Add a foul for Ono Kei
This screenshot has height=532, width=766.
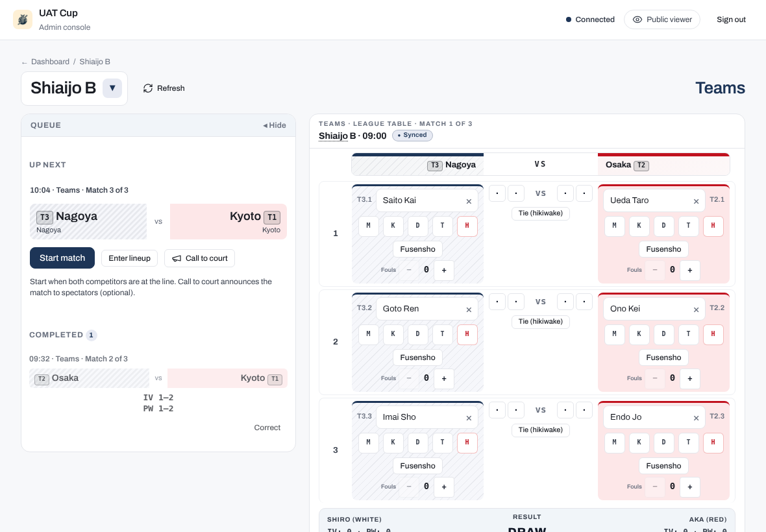[690, 379]
